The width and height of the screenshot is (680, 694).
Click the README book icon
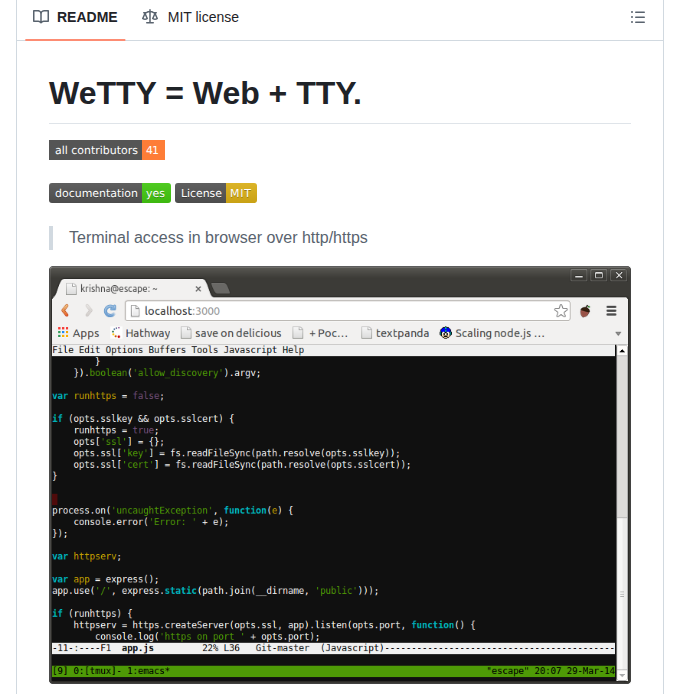[41, 17]
